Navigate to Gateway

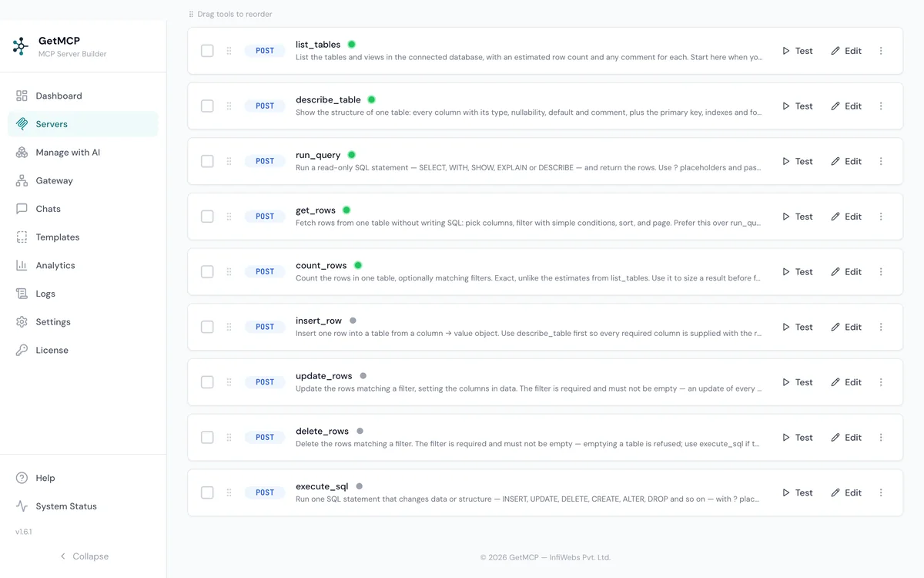click(x=83, y=180)
